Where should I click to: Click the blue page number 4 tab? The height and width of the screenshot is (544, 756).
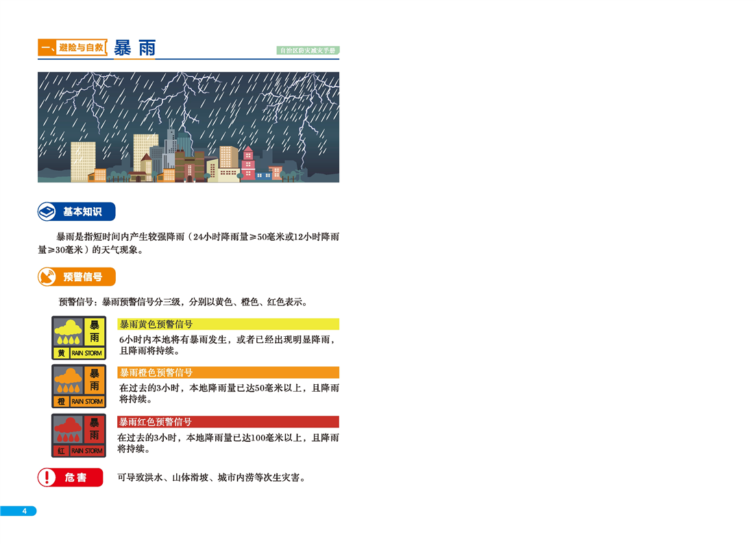click(x=19, y=511)
